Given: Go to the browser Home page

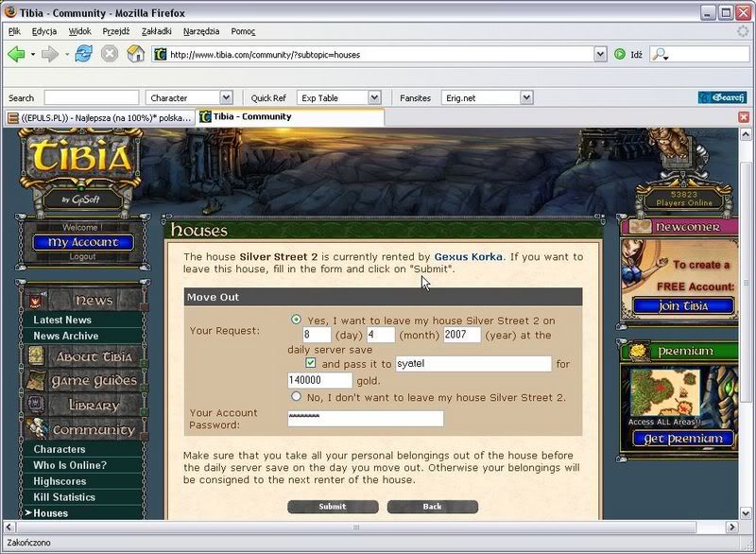Looking at the screenshot, I should pos(135,54).
